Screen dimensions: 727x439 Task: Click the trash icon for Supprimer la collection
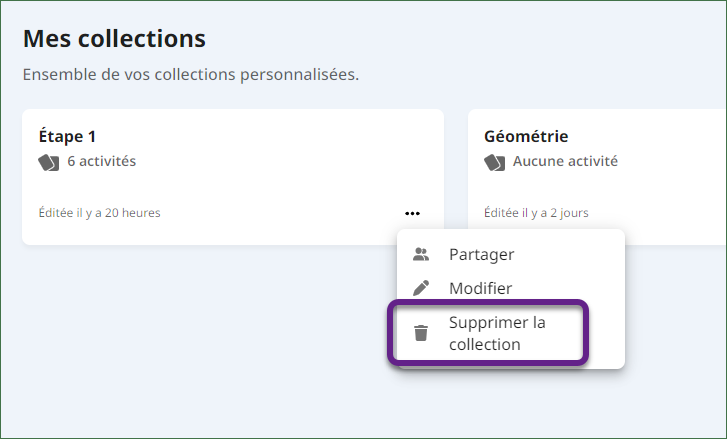click(421, 333)
